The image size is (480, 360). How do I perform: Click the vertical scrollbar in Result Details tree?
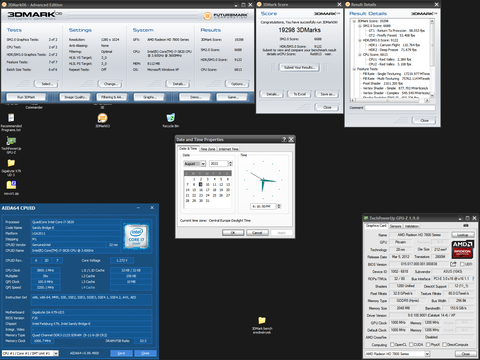432,58
